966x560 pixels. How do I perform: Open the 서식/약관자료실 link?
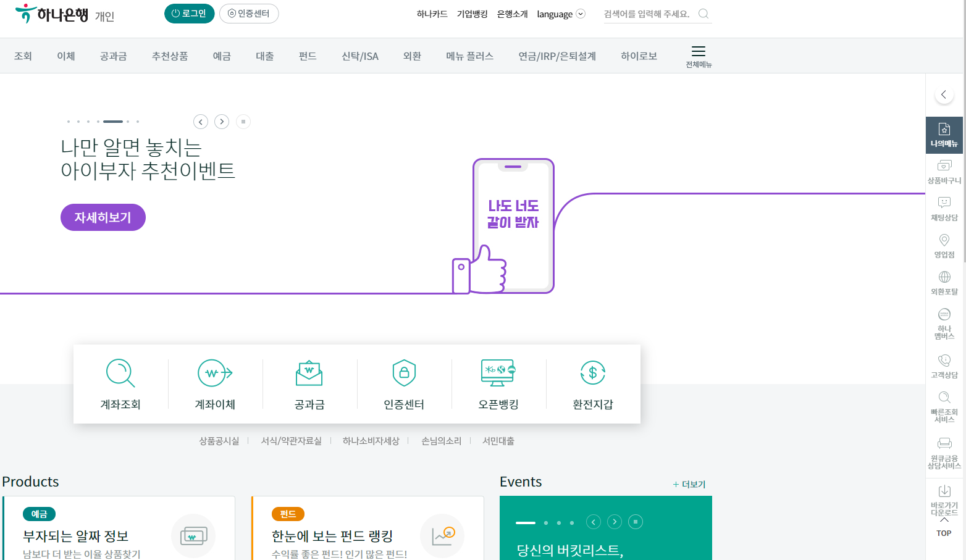[292, 441]
